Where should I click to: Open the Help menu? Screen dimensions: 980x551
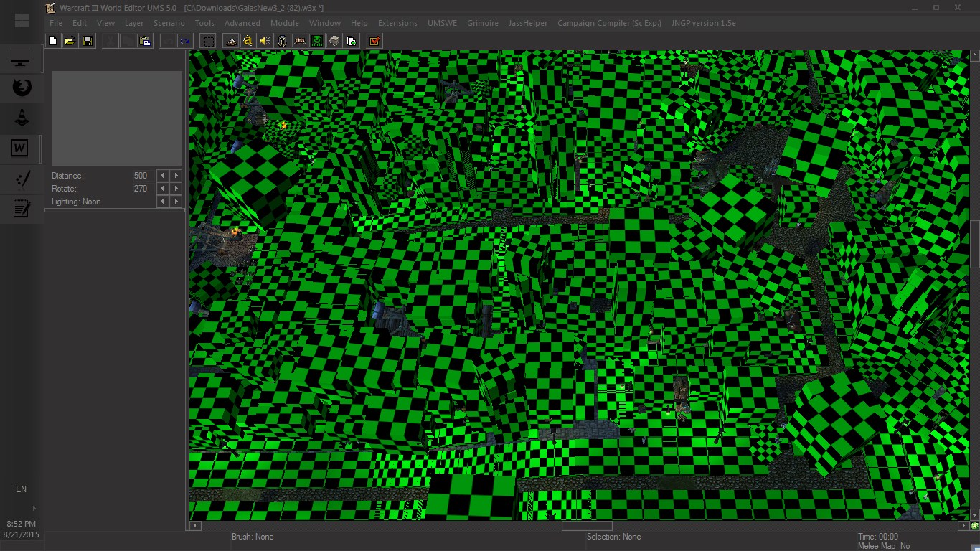pyautogui.click(x=359, y=23)
